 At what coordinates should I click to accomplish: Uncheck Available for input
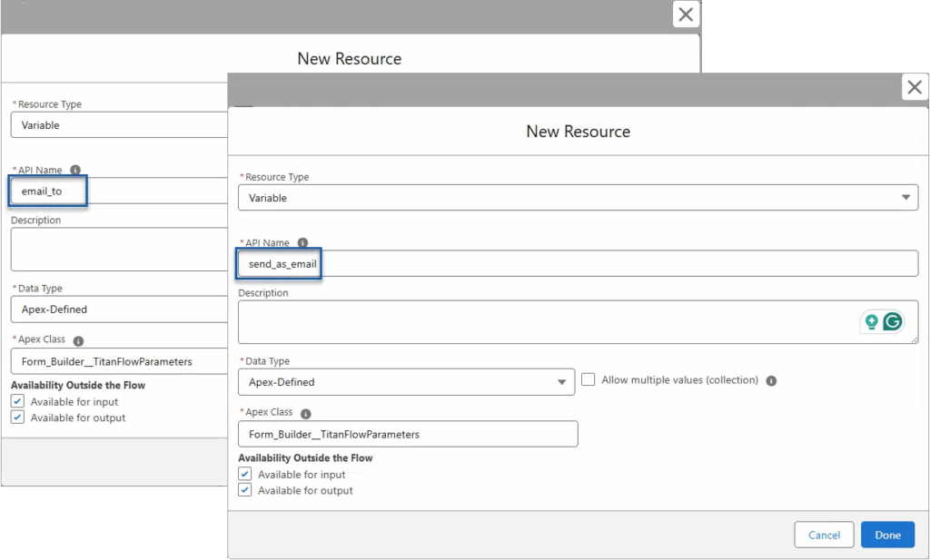244,474
